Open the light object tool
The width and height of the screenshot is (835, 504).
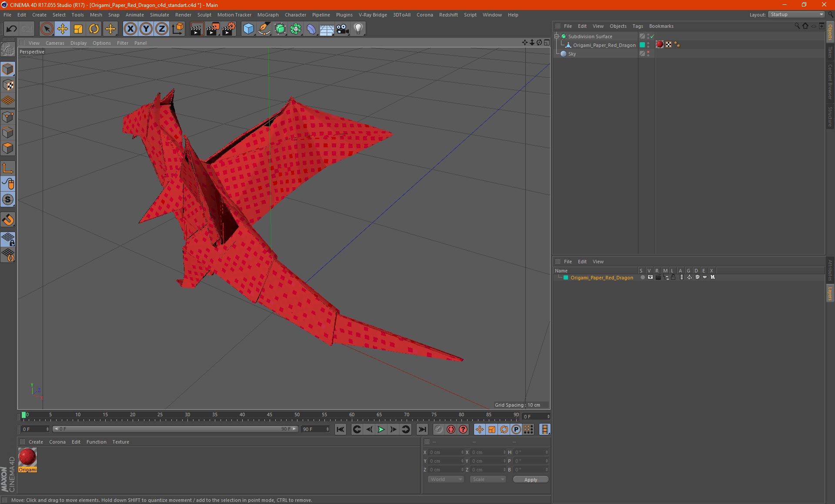358,29
